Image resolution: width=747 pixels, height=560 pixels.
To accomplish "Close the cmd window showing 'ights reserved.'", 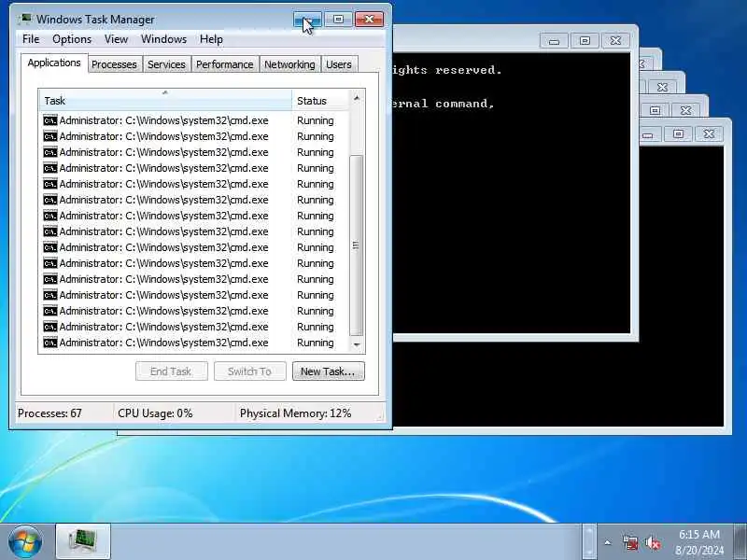I will point(615,41).
